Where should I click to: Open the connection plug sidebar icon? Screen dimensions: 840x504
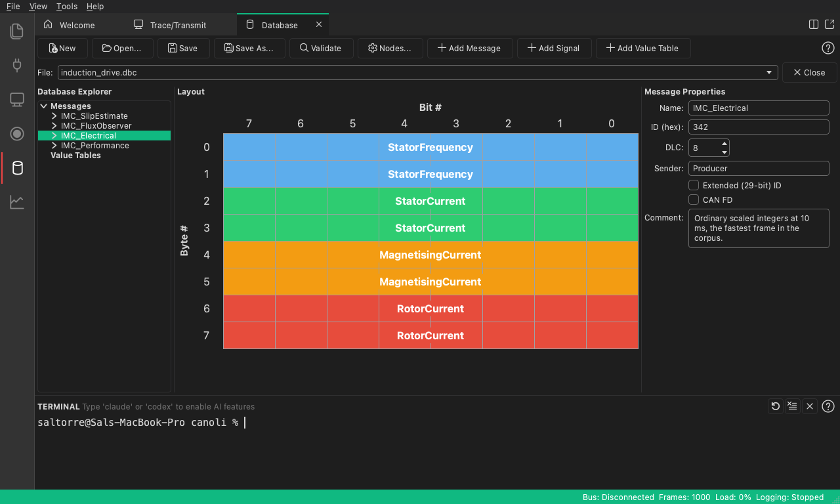click(x=17, y=65)
